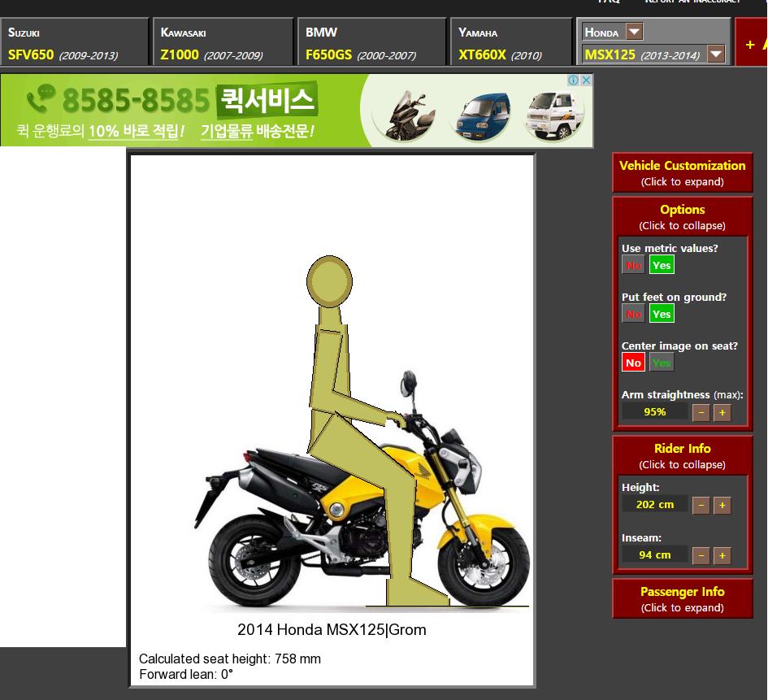The image size is (768, 700).
Task: Select the Kawasaki Z1000 tab
Action: coord(222,44)
